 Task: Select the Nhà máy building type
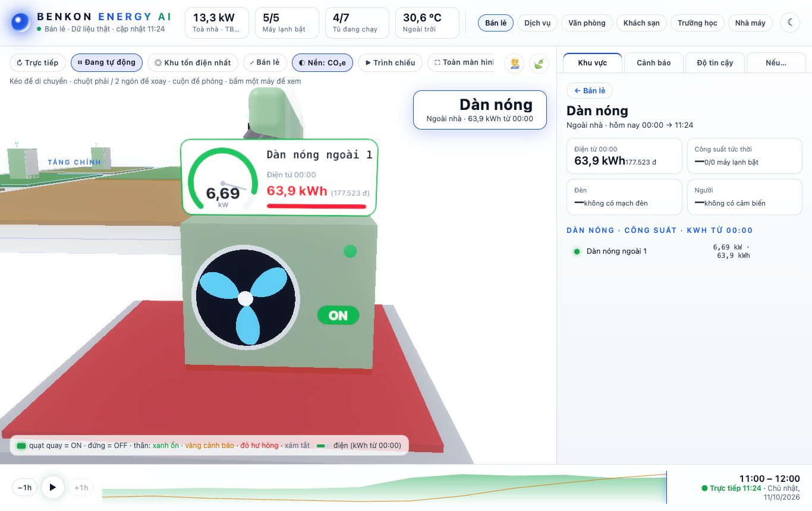[750, 23]
